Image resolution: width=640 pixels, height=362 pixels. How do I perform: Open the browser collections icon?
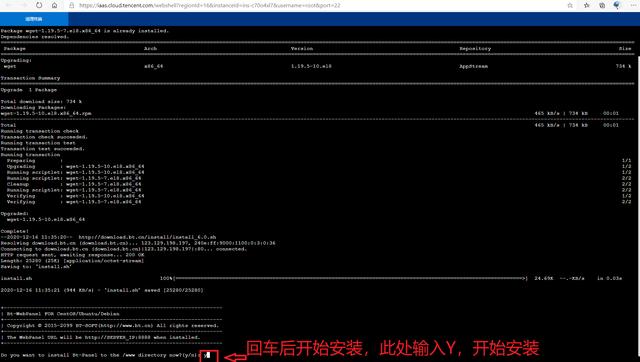[602, 5]
